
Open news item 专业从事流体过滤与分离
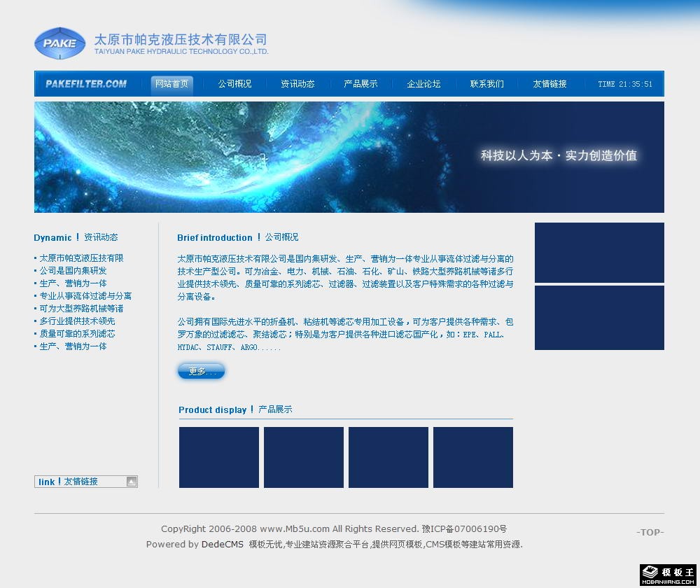(x=85, y=295)
